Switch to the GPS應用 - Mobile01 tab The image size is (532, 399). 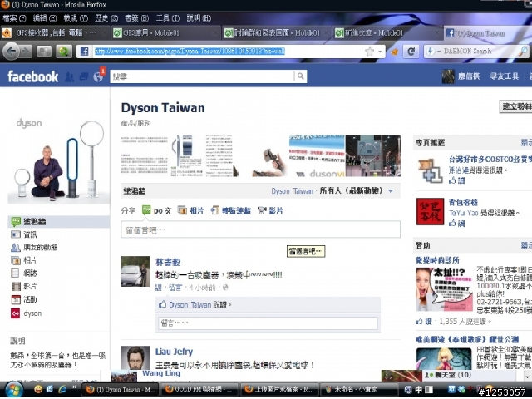165,33
